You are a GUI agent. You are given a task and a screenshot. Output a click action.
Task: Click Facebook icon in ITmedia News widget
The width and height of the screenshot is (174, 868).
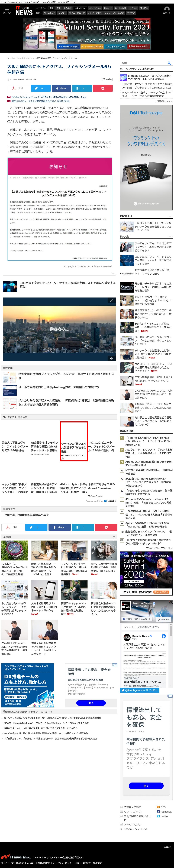(x=164, y=636)
